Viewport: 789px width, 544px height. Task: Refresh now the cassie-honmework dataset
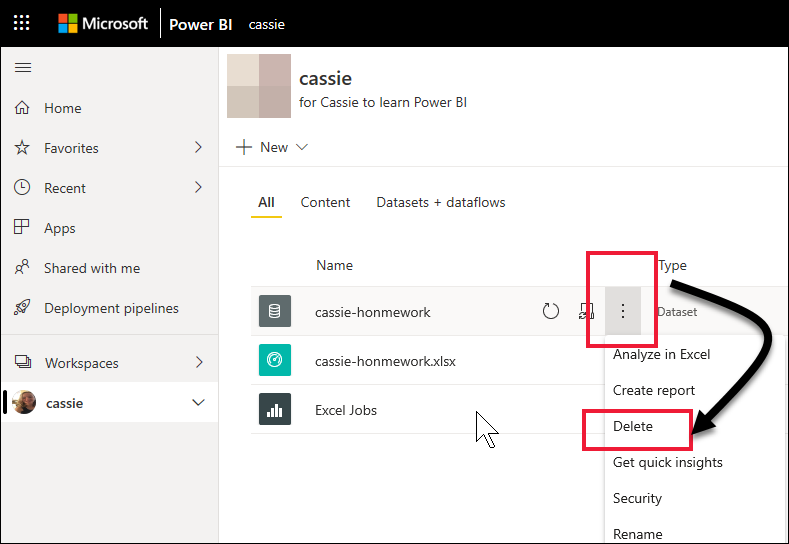[550, 312]
